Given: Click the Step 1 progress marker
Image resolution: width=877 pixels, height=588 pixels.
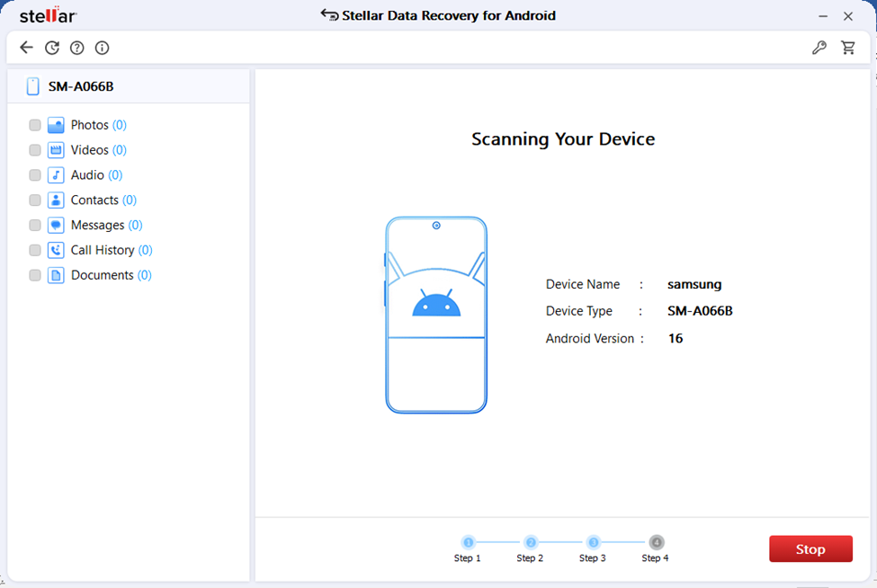Looking at the screenshot, I should 468,542.
